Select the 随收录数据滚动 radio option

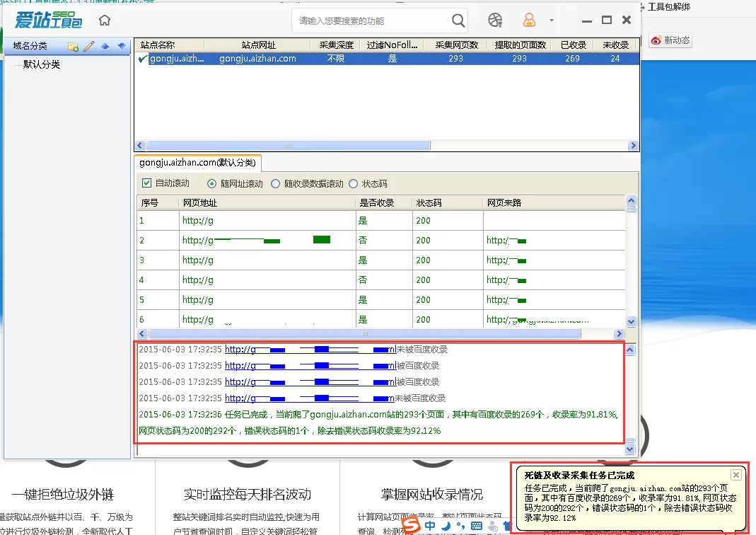[275, 184]
